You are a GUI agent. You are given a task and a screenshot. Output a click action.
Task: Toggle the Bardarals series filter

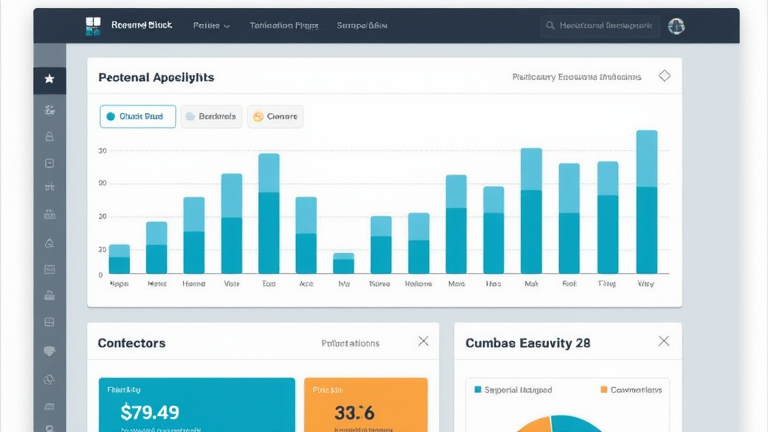point(211,117)
